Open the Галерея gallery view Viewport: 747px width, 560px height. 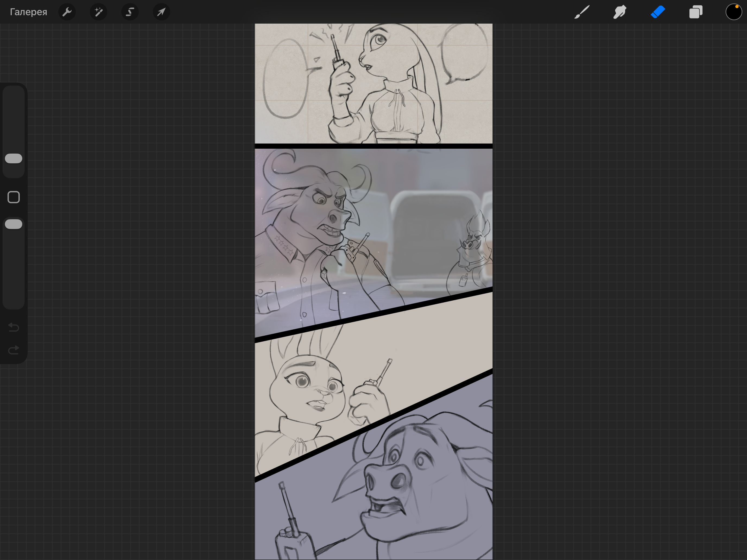point(29,12)
